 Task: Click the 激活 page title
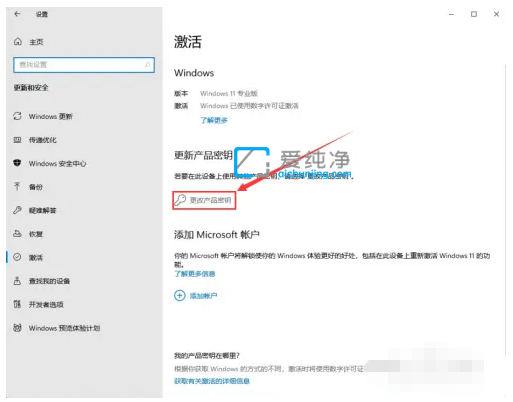[188, 42]
